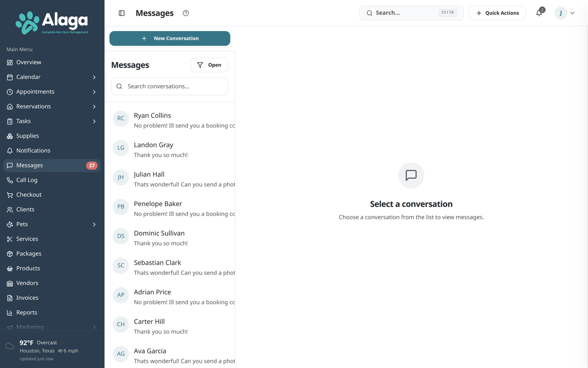Open the user account dropdown arrow
588x368 pixels.
572,13
